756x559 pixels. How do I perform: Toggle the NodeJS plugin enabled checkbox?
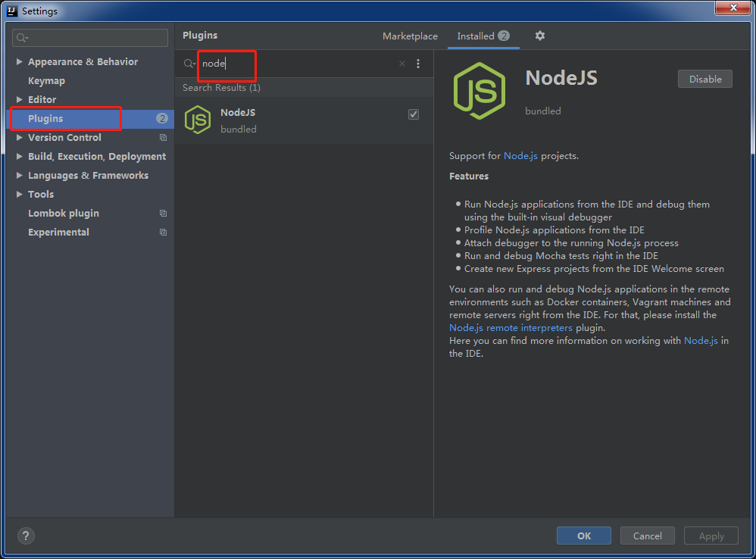(x=413, y=114)
